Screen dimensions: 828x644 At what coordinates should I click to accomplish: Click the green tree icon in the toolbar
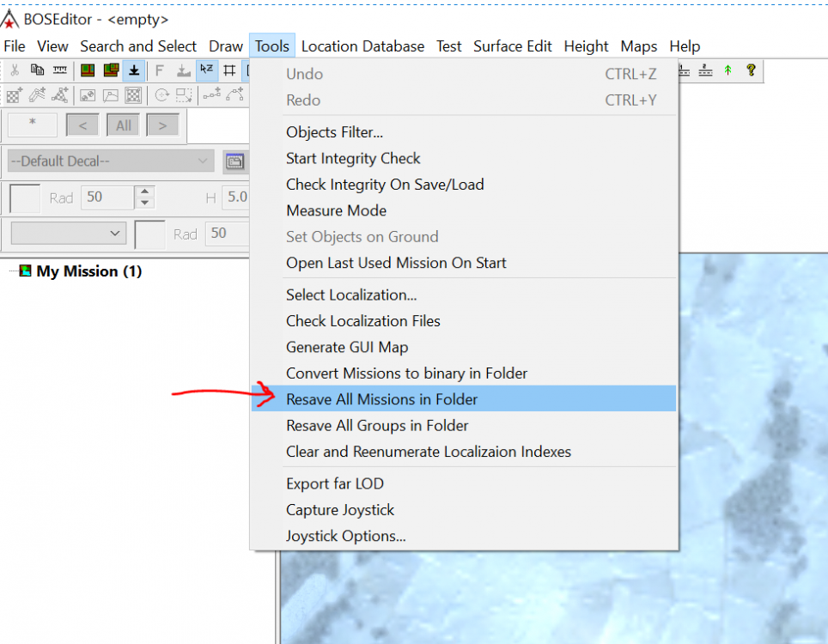click(728, 70)
